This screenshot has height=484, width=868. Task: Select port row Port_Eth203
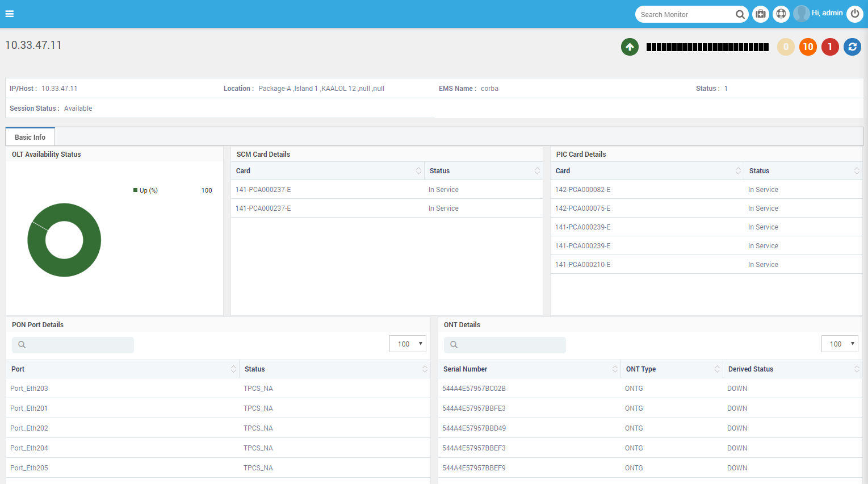[x=218, y=389]
